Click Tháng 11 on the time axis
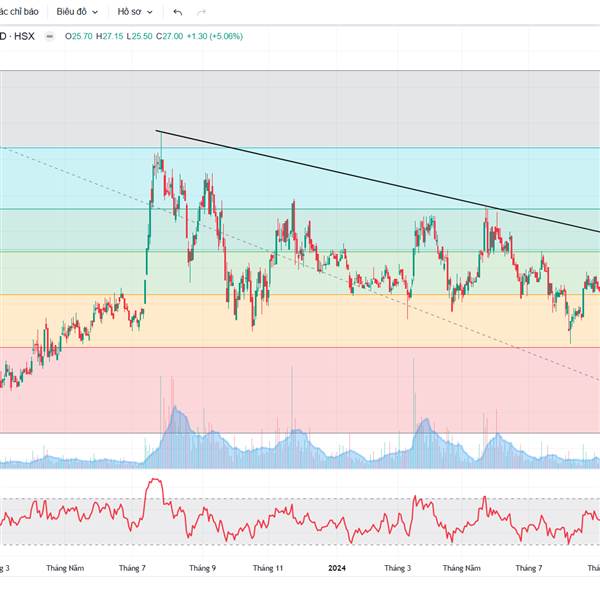Image resolution: width=600 pixels, height=600 pixels. (x=267, y=568)
